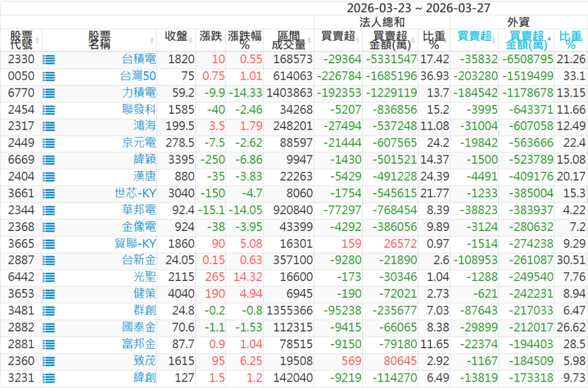The height and width of the screenshot is (389, 588).
Task: Open the list icon for 台灣50
Action: point(49,76)
